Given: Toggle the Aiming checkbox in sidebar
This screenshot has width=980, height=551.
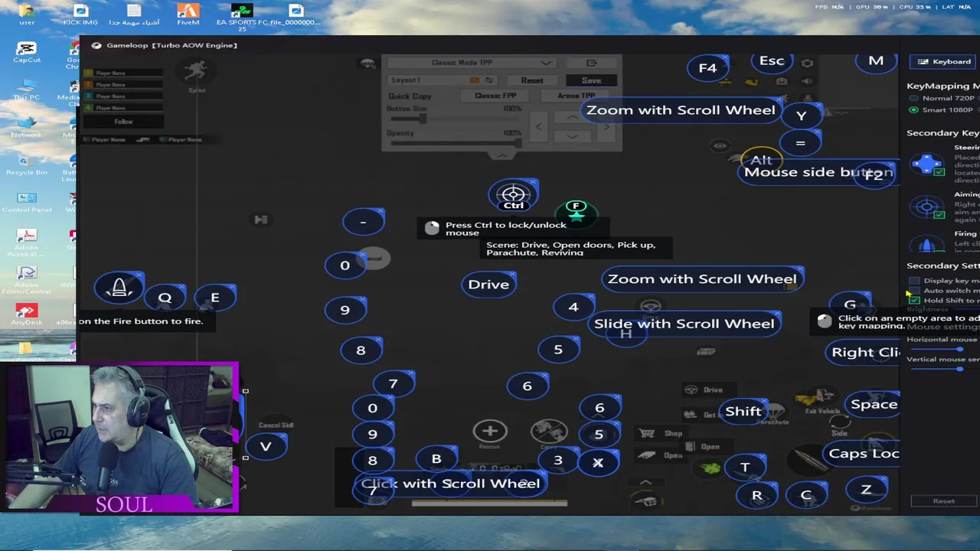Looking at the screenshot, I should tap(939, 215).
